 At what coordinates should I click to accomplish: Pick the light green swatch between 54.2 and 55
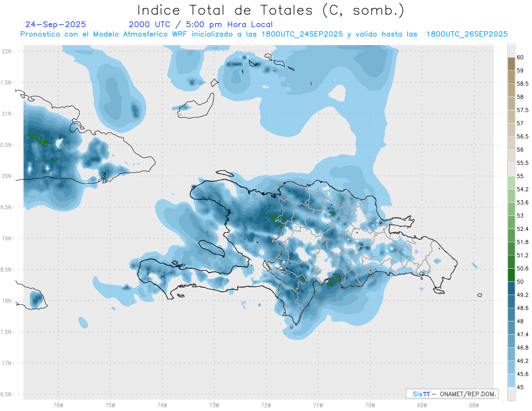point(511,183)
